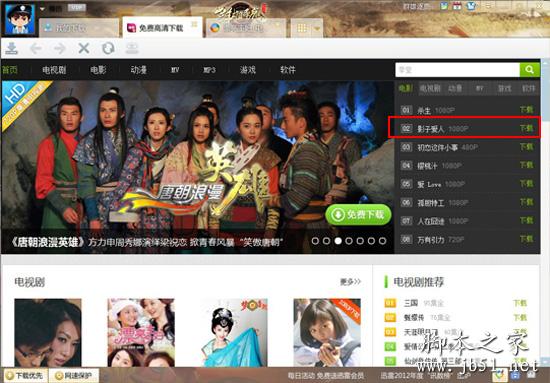This screenshot has height=383, width=550.
Task: Open the blue costume lady poster
Action: tap(234, 332)
